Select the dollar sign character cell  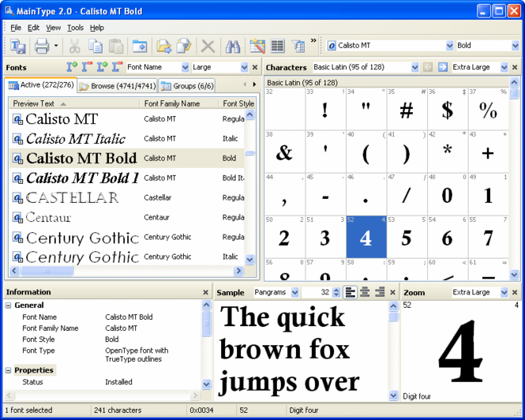448,109
